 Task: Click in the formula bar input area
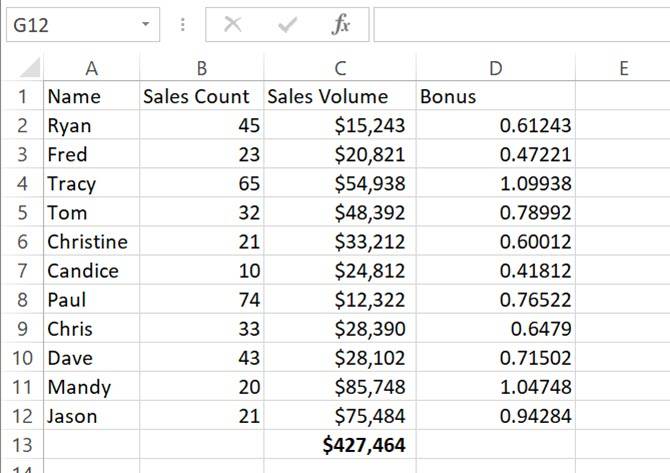(x=520, y=25)
